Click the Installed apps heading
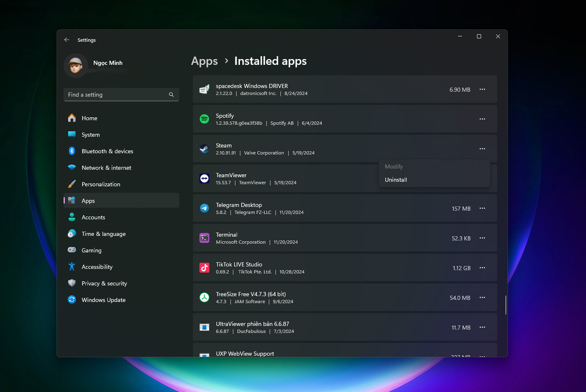 pos(270,61)
